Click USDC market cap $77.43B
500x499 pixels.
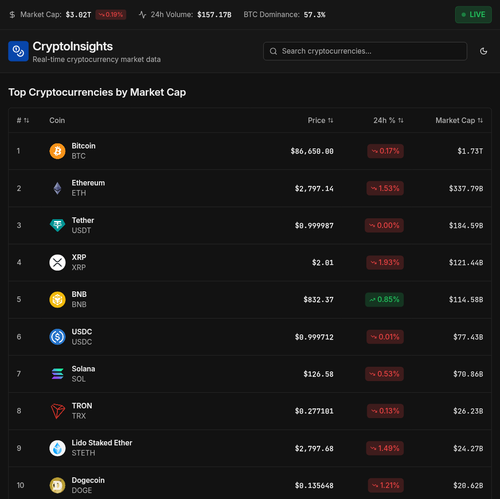coord(468,337)
